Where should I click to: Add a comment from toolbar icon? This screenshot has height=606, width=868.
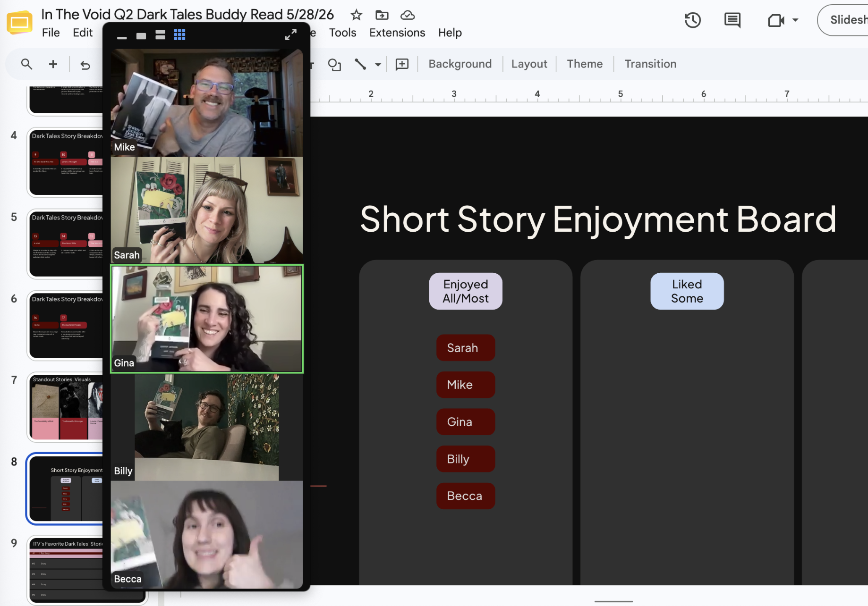pos(402,64)
